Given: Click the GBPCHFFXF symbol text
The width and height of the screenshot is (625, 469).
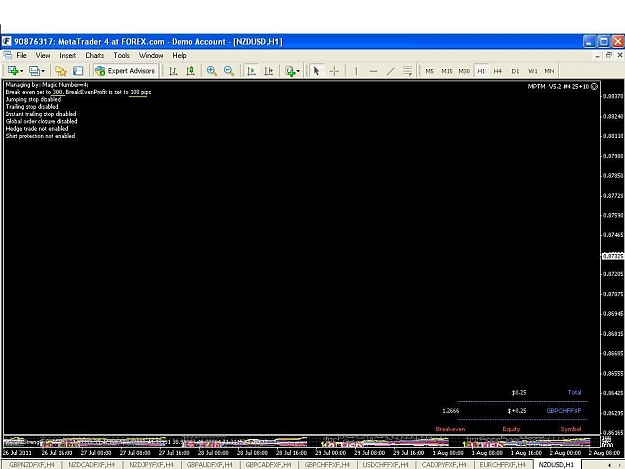Looking at the screenshot, I should tap(564, 411).
